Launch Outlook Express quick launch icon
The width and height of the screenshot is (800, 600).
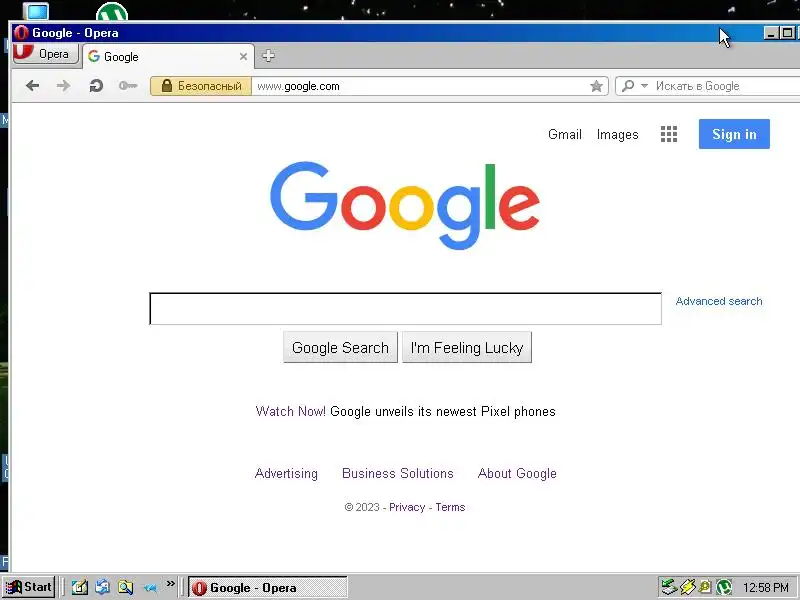coord(103,587)
